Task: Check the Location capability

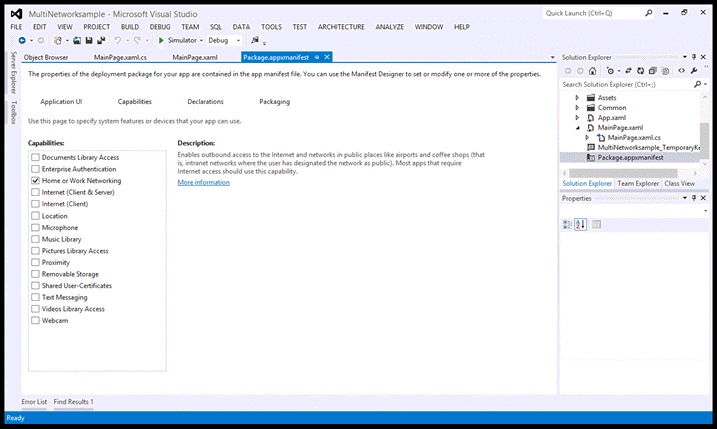Action: click(x=35, y=215)
